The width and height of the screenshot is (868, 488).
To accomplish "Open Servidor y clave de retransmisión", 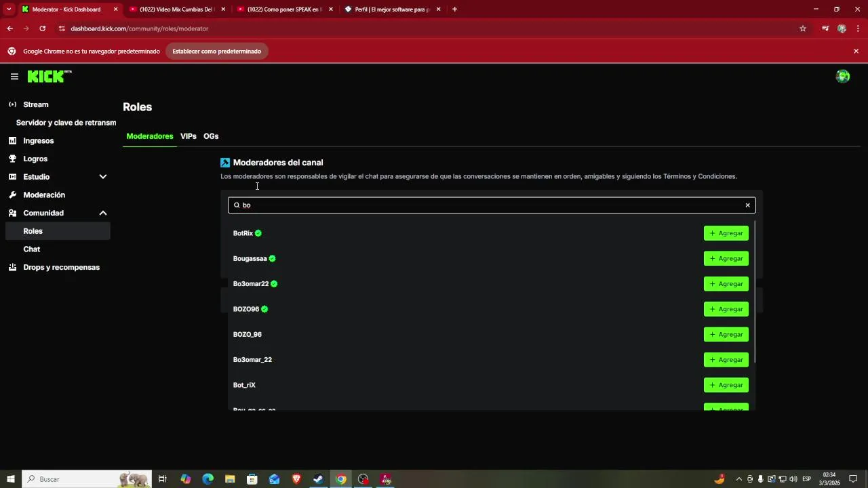I will click(x=66, y=123).
